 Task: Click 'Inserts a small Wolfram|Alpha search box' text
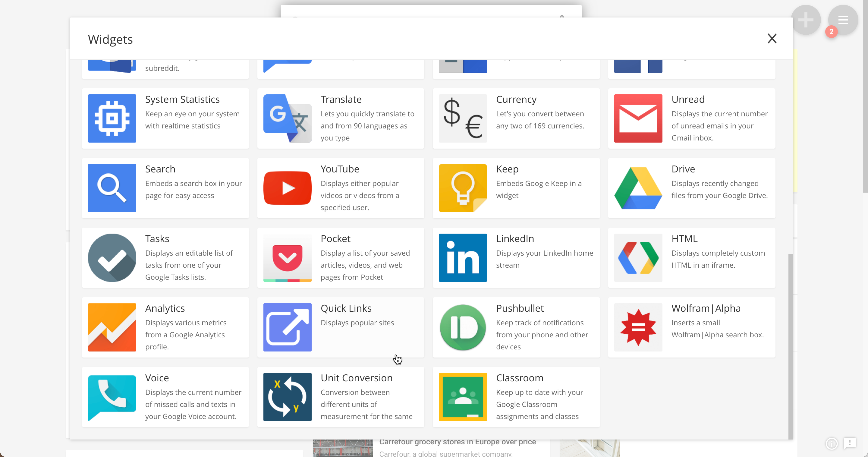(x=717, y=329)
